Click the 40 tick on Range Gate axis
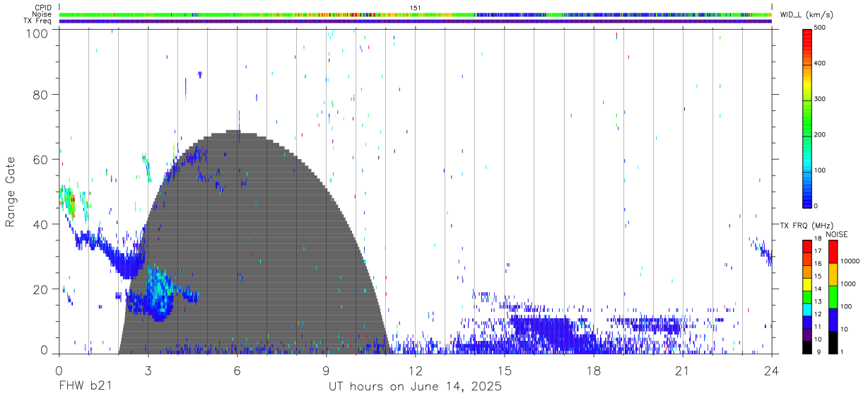The image size is (868, 401). (x=40, y=224)
